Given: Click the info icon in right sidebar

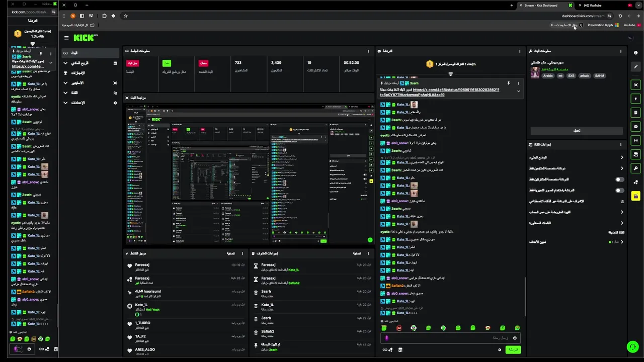Looking at the screenshot, I should click(636, 52).
